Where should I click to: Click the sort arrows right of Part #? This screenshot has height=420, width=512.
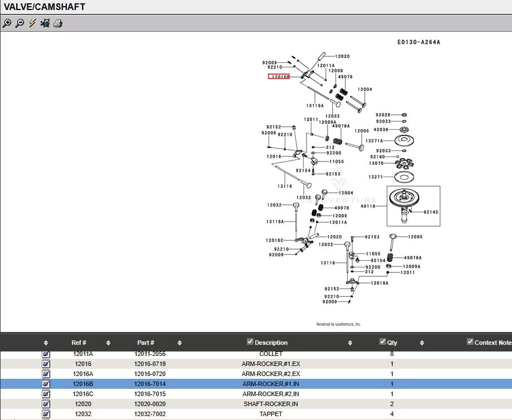pyautogui.click(x=179, y=343)
